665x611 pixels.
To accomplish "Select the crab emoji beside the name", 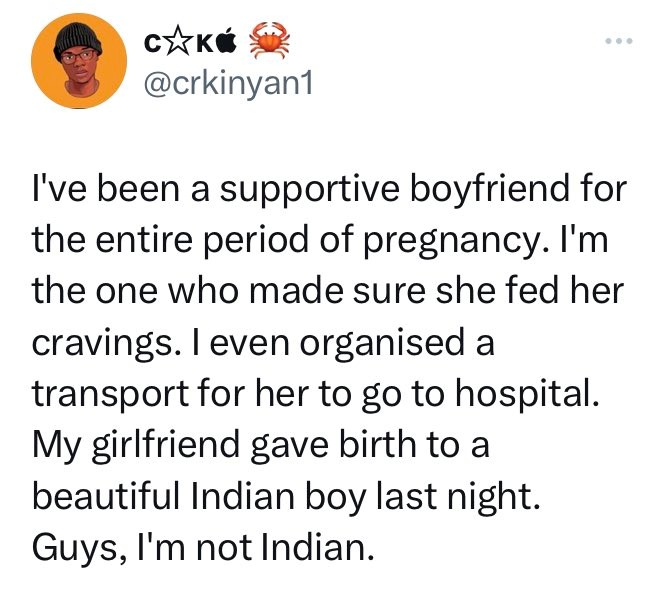I will tap(269, 41).
